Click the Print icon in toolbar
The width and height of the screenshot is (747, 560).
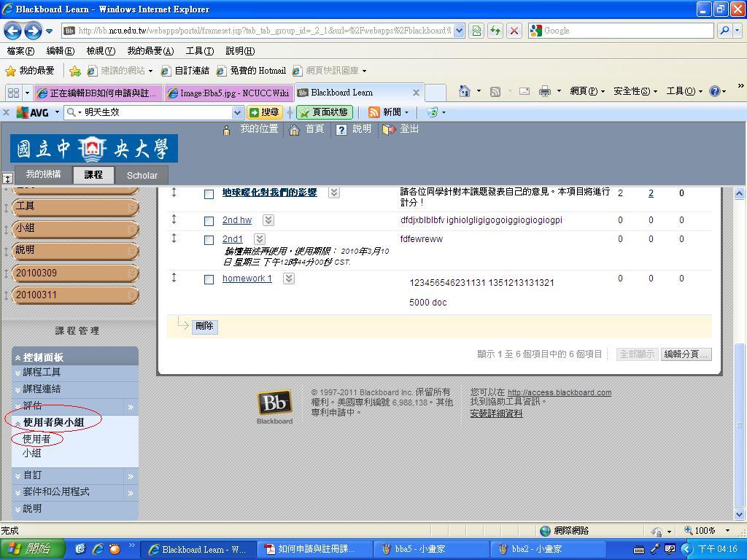(x=544, y=91)
